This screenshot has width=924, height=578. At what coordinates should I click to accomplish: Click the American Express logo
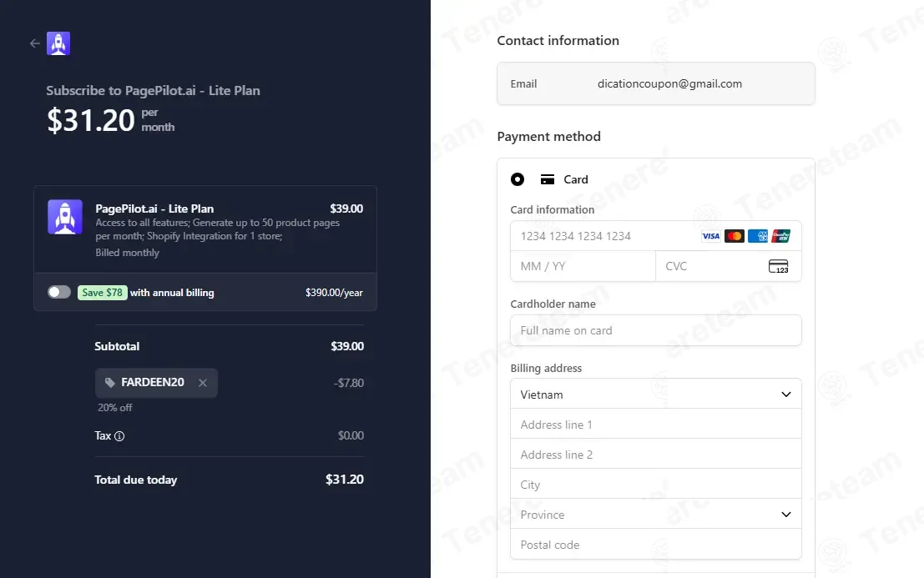[x=758, y=236]
